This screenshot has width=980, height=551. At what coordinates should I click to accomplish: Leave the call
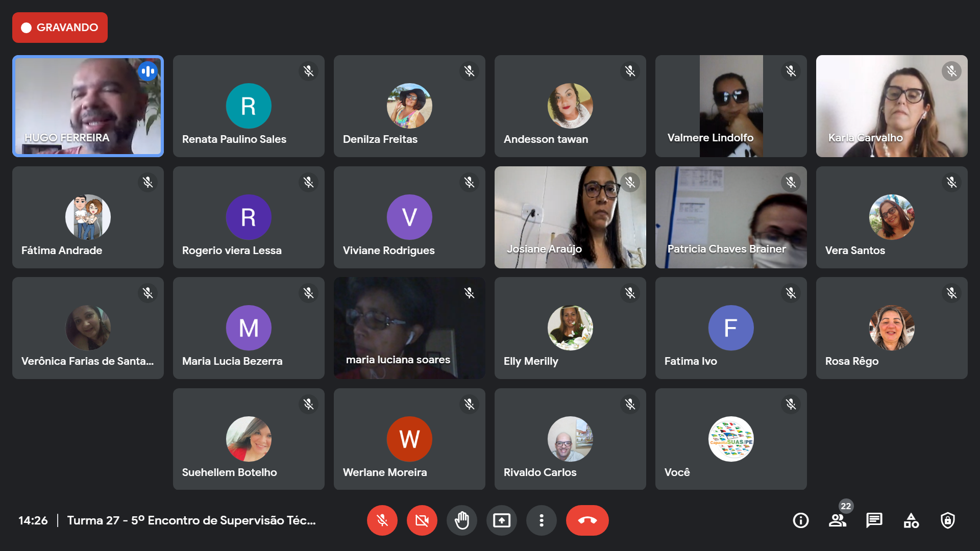587,520
